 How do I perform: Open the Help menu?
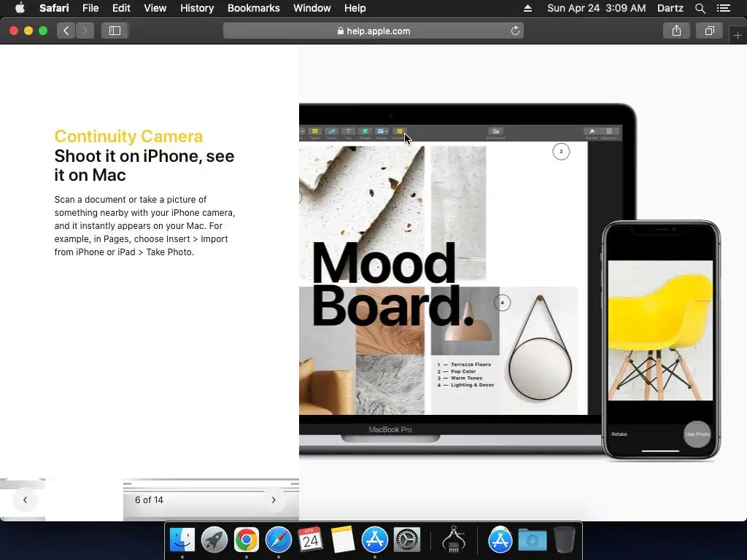click(x=355, y=8)
